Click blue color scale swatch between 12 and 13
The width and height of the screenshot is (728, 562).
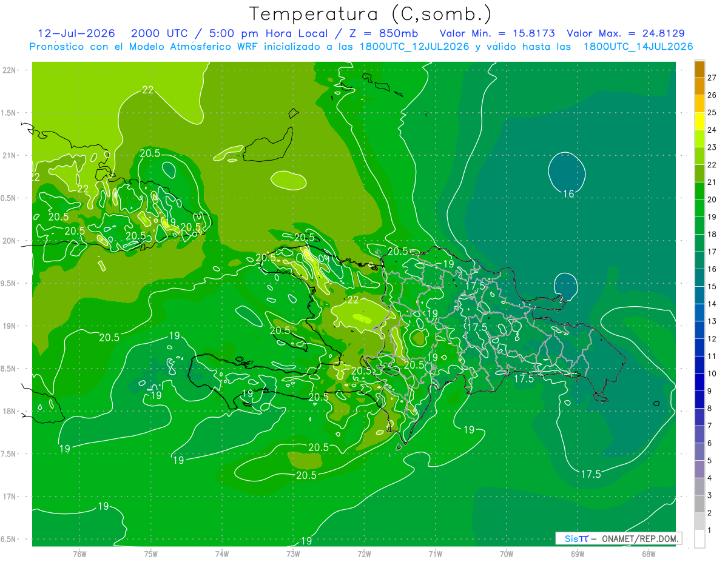pos(699,330)
